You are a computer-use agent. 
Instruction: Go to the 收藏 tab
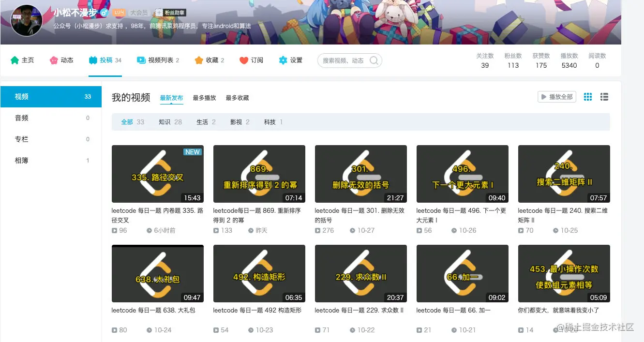(210, 60)
